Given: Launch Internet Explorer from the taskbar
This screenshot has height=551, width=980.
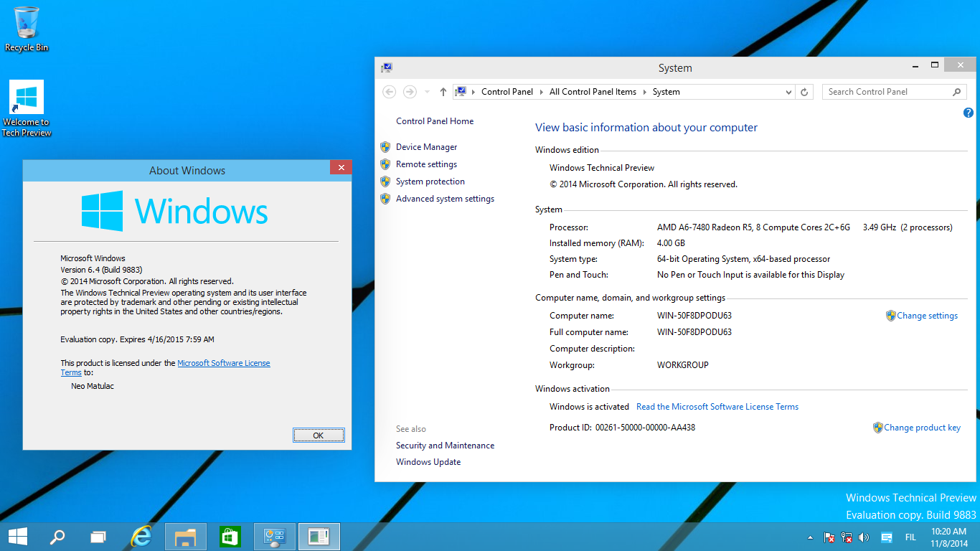Looking at the screenshot, I should 141,536.
